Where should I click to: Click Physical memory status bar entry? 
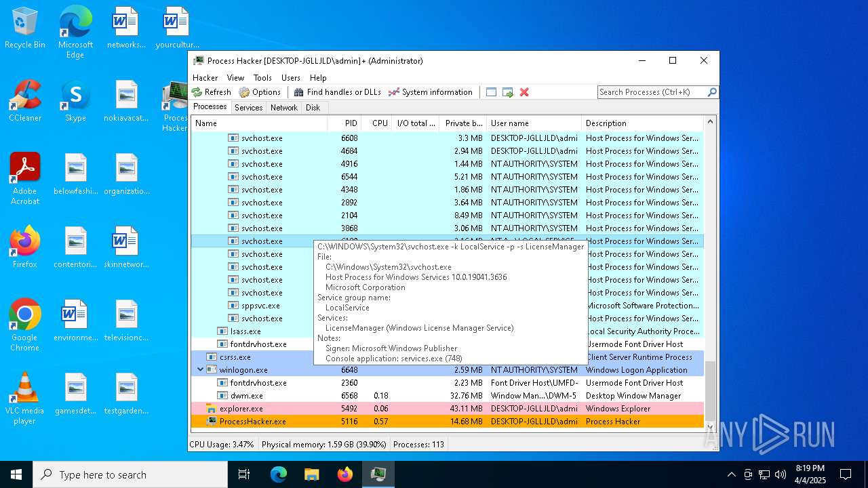tap(324, 445)
